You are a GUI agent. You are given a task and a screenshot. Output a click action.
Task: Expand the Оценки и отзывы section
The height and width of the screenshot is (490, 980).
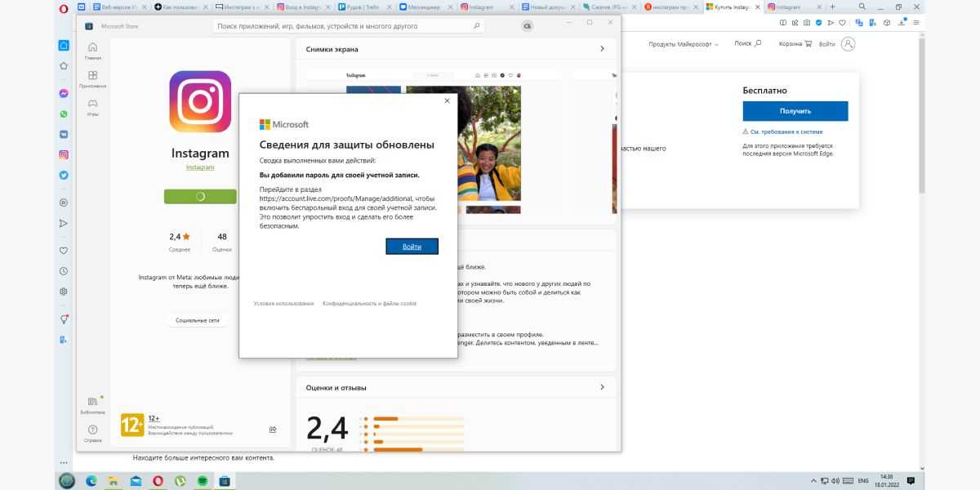(602, 387)
